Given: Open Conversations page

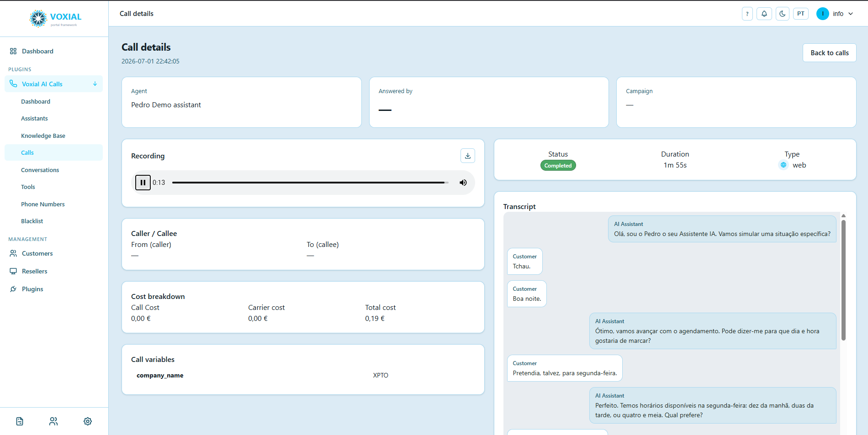Looking at the screenshot, I should click(x=54, y=170).
